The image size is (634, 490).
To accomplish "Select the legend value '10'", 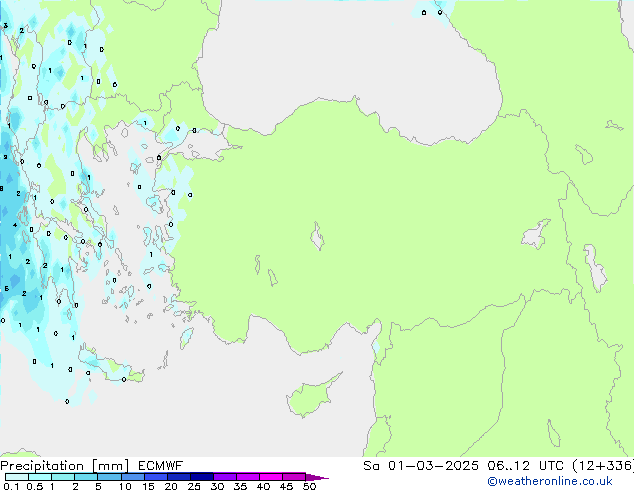I will click(125, 486).
